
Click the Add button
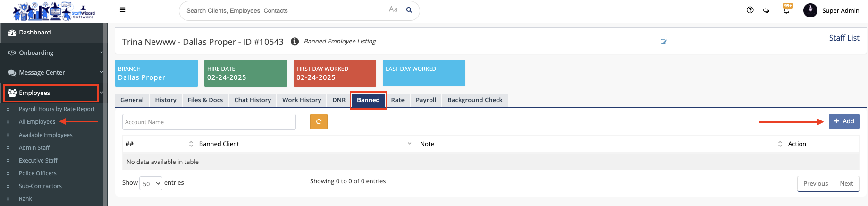(x=843, y=121)
